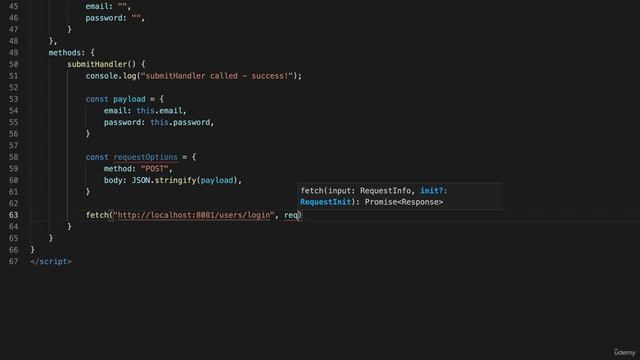Click 'RequestInit' in the signature tooltip
The width and height of the screenshot is (640, 360).
325,202
